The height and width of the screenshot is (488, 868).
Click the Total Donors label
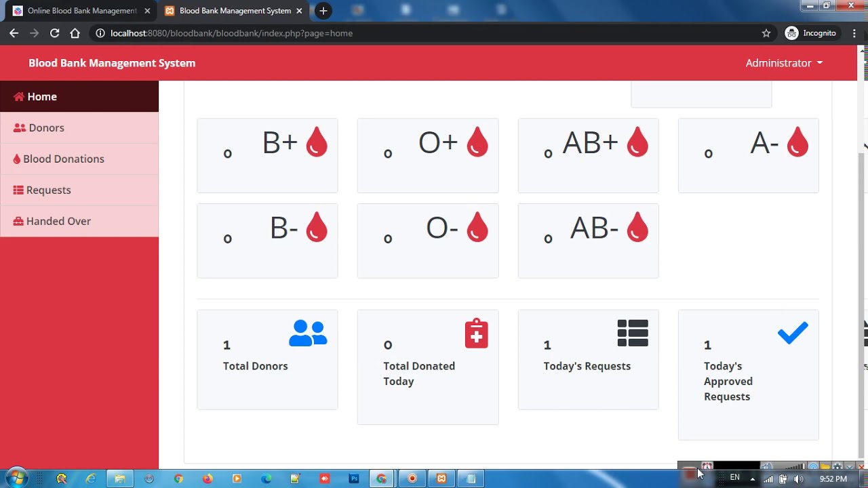pos(256,366)
